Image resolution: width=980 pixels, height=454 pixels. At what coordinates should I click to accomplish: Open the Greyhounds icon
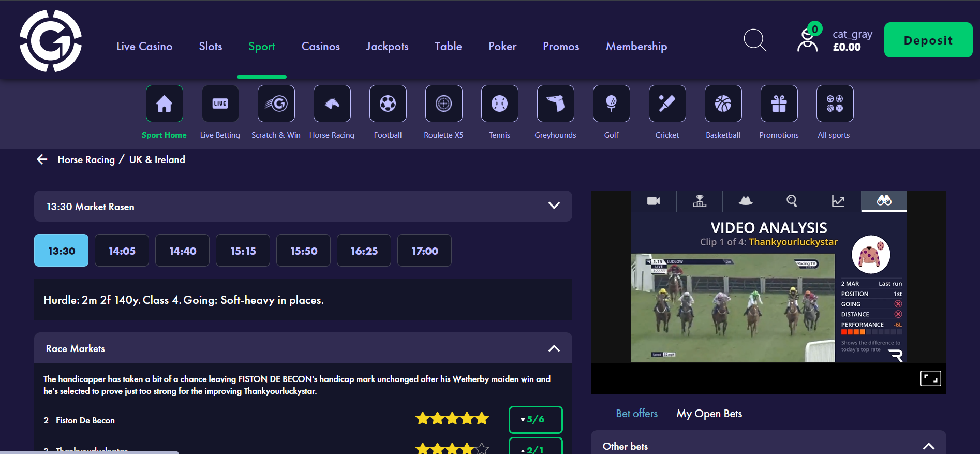556,104
